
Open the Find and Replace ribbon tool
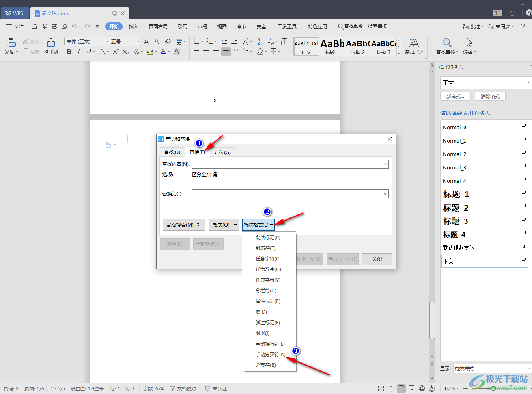[x=447, y=46]
